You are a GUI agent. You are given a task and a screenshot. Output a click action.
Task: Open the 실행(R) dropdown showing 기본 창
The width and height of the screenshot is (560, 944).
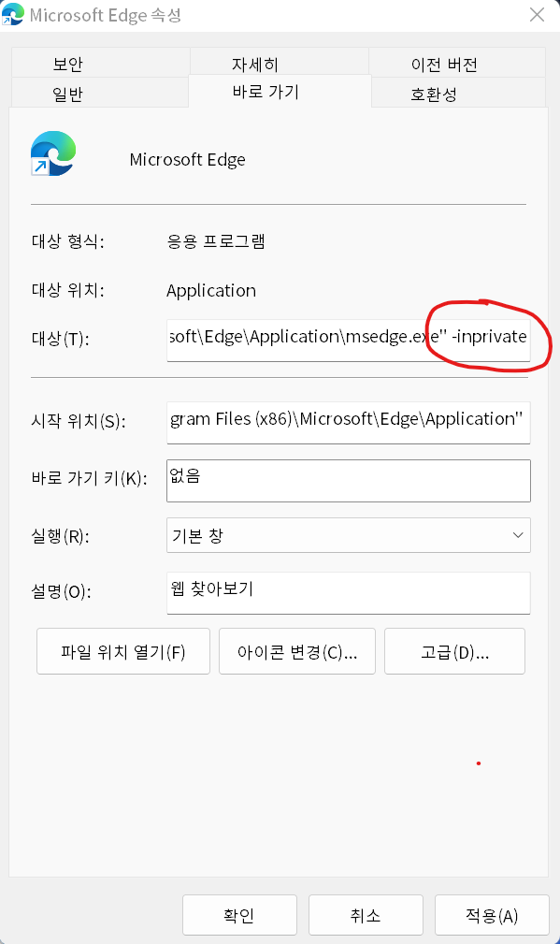click(349, 535)
